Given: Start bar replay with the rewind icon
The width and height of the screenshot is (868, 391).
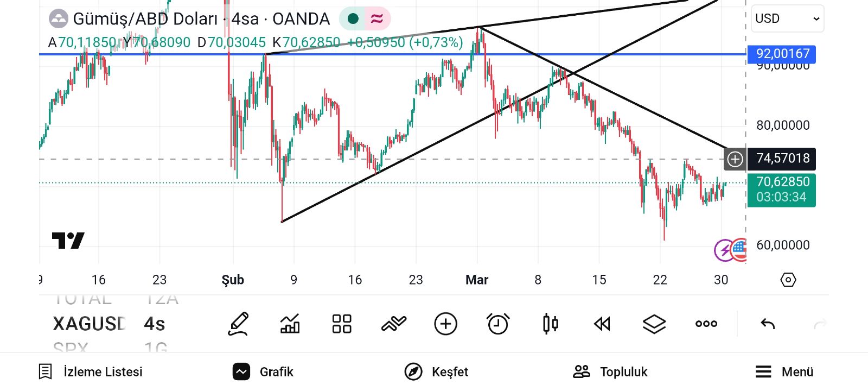Looking at the screenshot, I should pos(602,324).
